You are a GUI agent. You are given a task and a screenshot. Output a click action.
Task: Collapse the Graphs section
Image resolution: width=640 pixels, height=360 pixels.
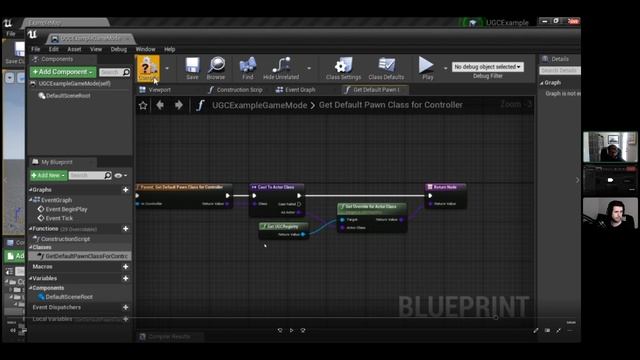coord(31,189)
